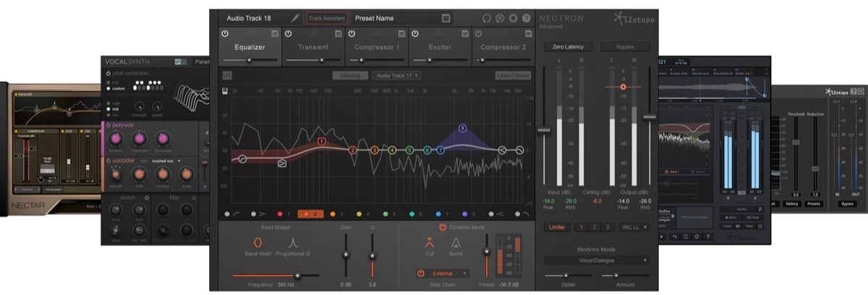Select the high-pass node at the EQ curve start

click(x=242, y=158)
